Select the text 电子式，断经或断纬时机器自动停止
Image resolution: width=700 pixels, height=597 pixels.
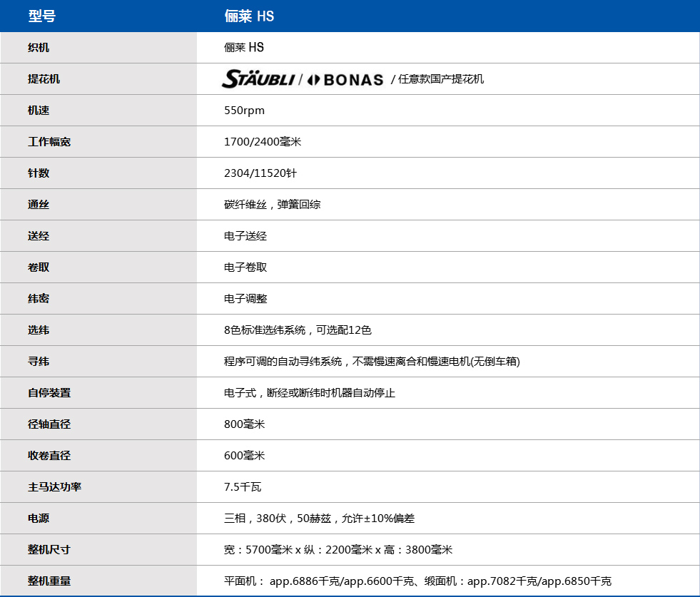pos(310,393)
